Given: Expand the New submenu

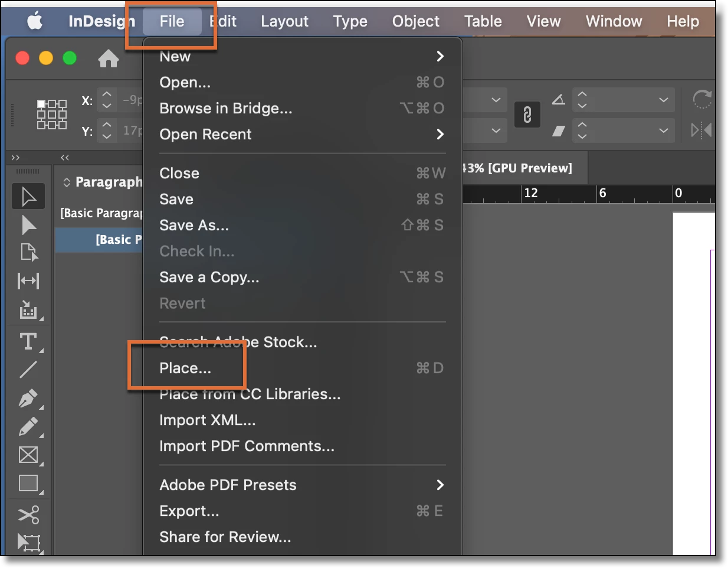Looking at the screenshot, I should 440,56.
